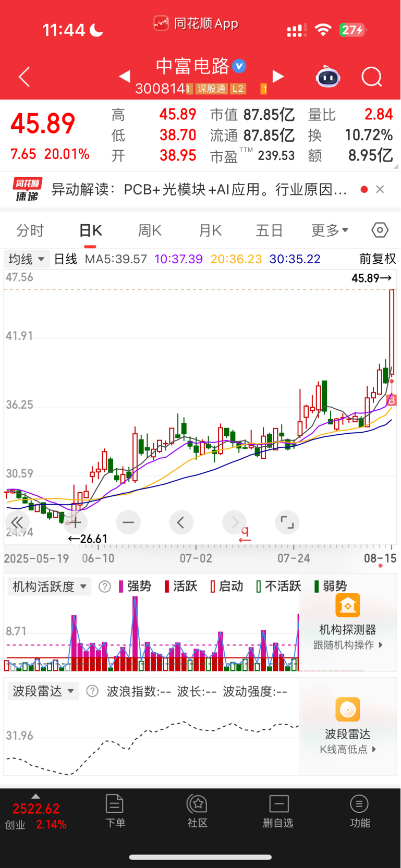Open the 机构探测器 tool

tap(348, 622)
